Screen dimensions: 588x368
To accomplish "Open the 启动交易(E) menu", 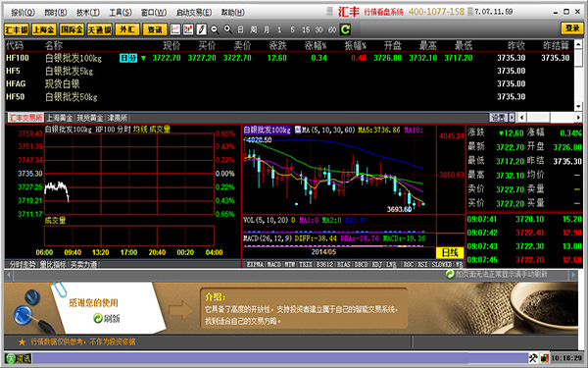I will coord(194,13).
